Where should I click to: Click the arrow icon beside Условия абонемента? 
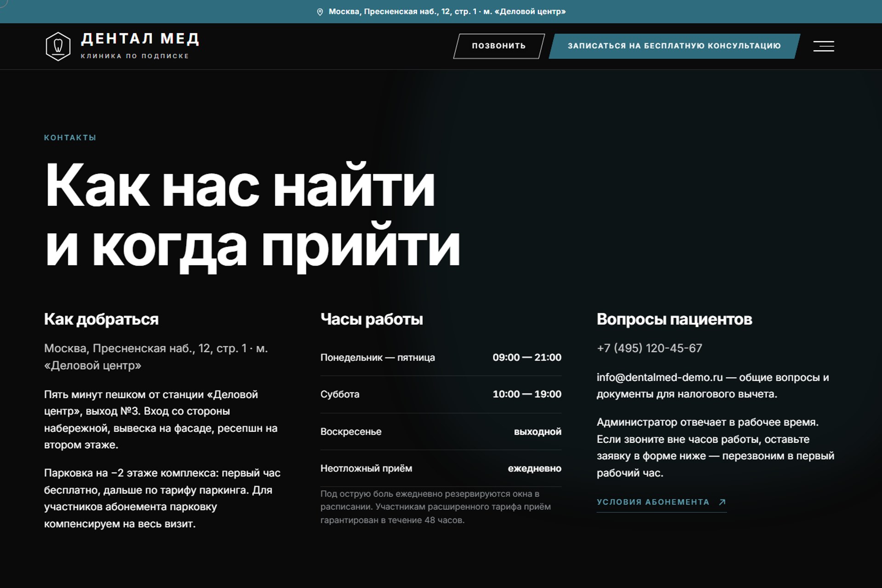coord(722,502)
